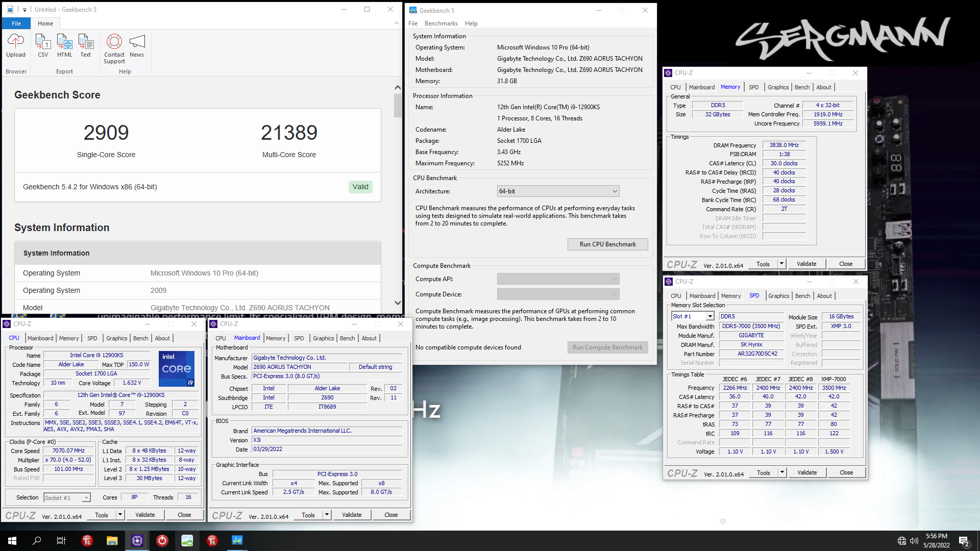
Task: Click Close button in CPU-Z SPD window
Action: pyautogui.click(x=846, y=473)
